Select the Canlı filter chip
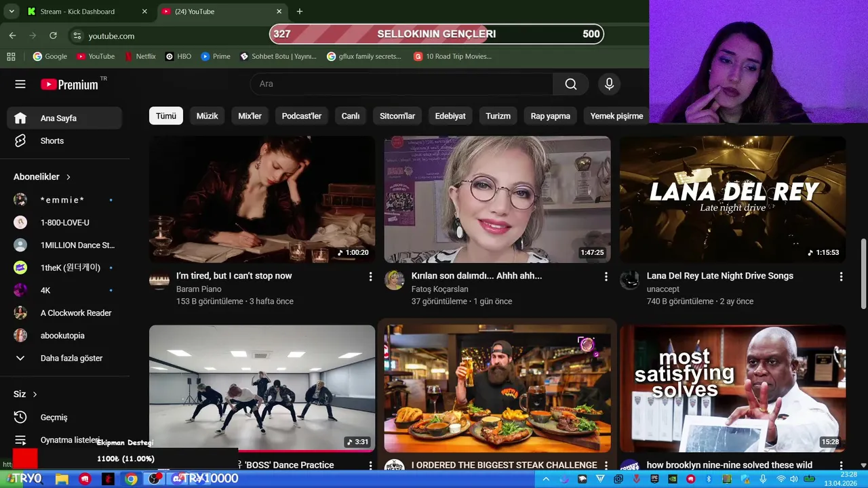Image resolution: width=868 pixels, height=488 pixels. [351, 116]
